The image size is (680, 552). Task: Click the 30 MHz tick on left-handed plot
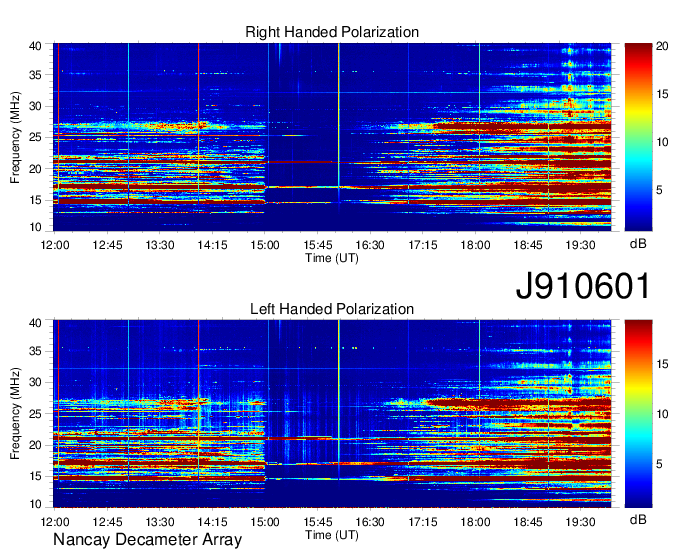pos(35,382)
